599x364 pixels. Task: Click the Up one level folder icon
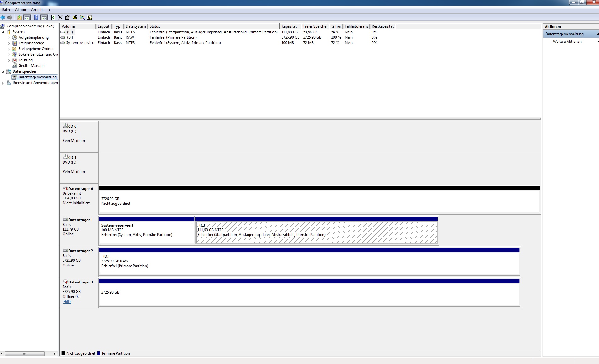click(20, 17)
